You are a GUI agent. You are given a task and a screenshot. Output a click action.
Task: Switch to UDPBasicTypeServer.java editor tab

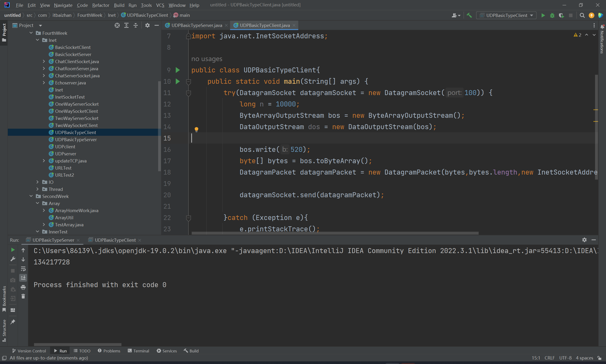coord(197,25)
